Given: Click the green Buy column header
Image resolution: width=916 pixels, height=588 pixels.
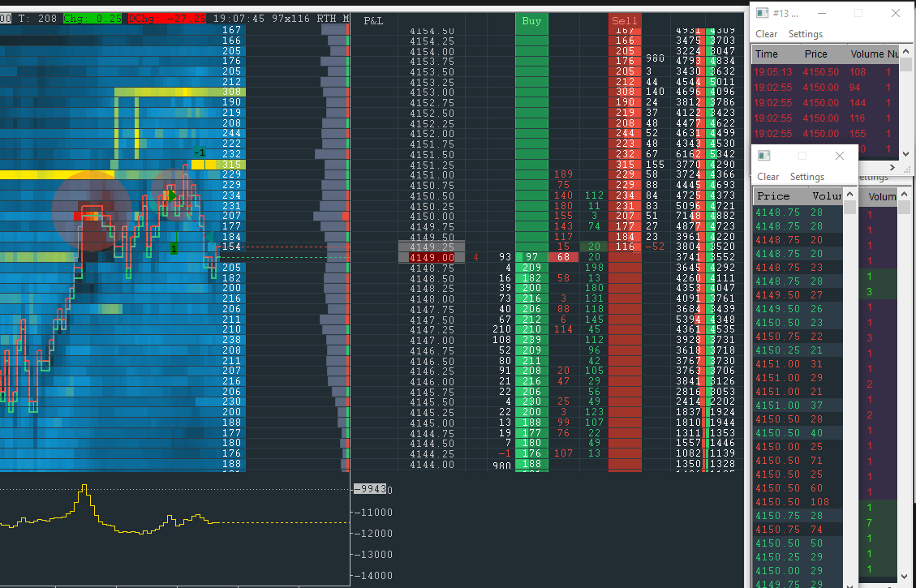Looking at the screenshot, I should coord(531,20).
